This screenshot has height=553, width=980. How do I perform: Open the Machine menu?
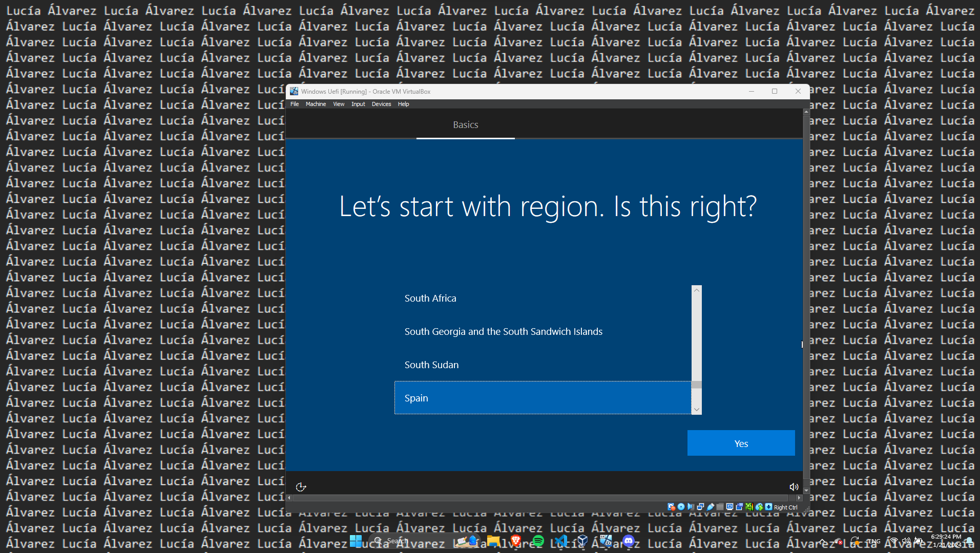316,104
